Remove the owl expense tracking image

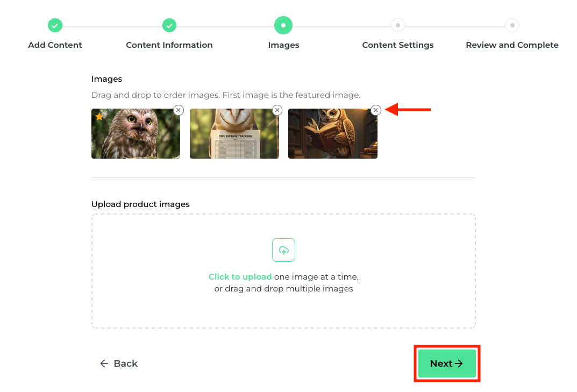tap(277, 110)
